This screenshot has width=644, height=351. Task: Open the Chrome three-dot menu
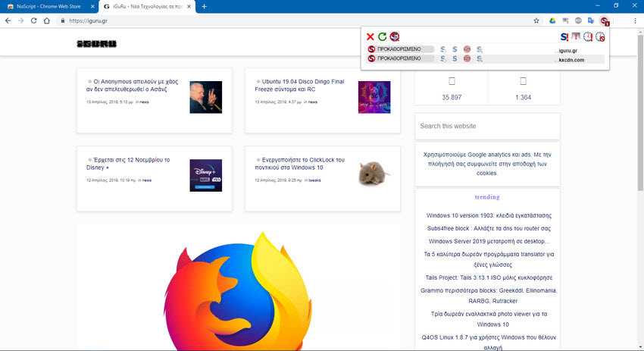pyautogui.click(x=635, y=20)
